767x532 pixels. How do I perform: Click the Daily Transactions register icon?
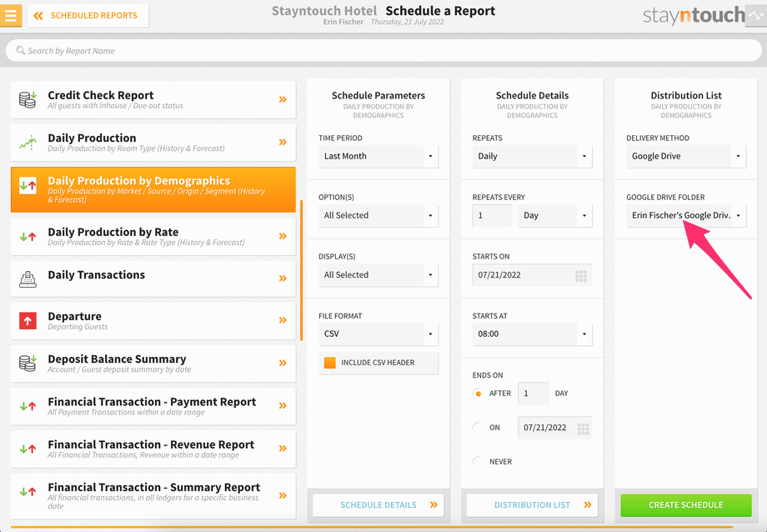(x=28, y=279)
